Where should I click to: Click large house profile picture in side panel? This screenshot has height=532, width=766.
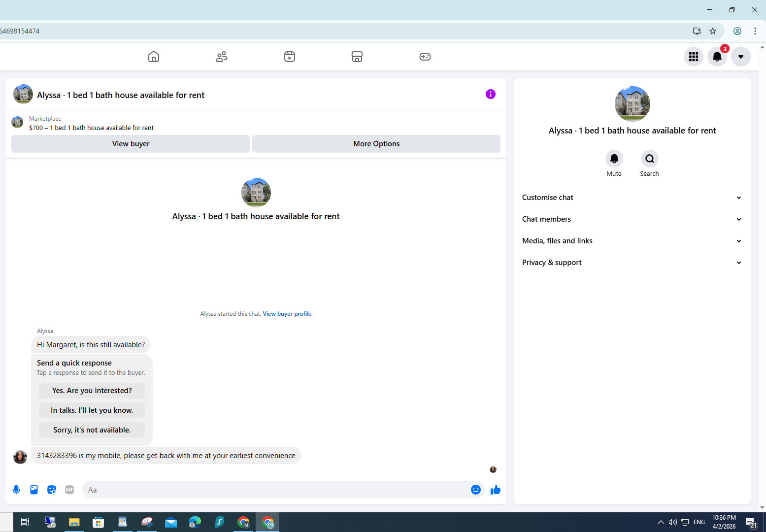(x=633, y=104)
